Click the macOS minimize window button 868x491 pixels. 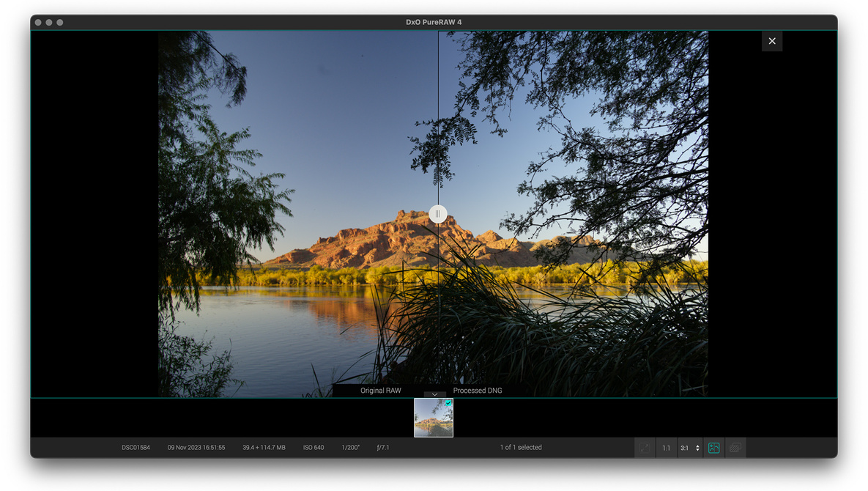point(49,22)
